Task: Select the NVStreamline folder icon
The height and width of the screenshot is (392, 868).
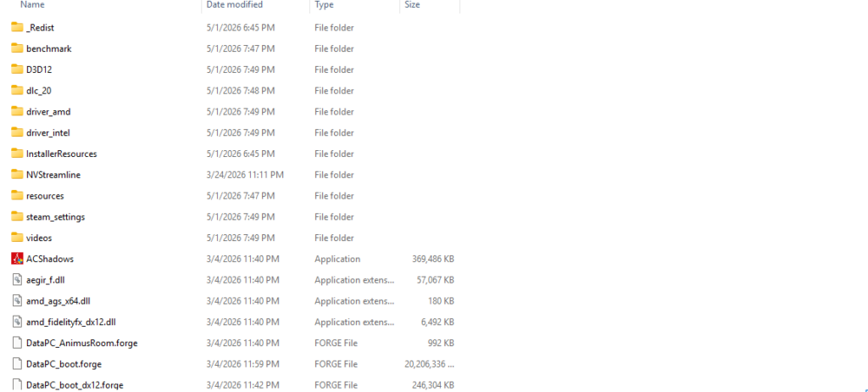Action: (x=17, y=175)
